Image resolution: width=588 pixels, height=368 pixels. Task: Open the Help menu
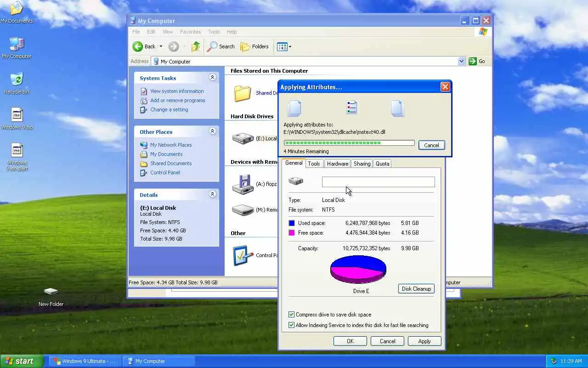pos(232,32)
